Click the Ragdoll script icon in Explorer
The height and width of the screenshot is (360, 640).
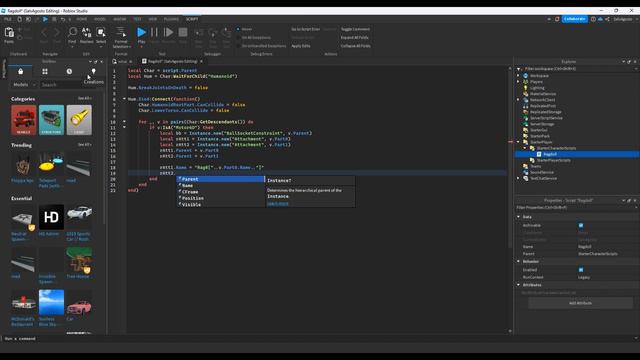(539, 154)
